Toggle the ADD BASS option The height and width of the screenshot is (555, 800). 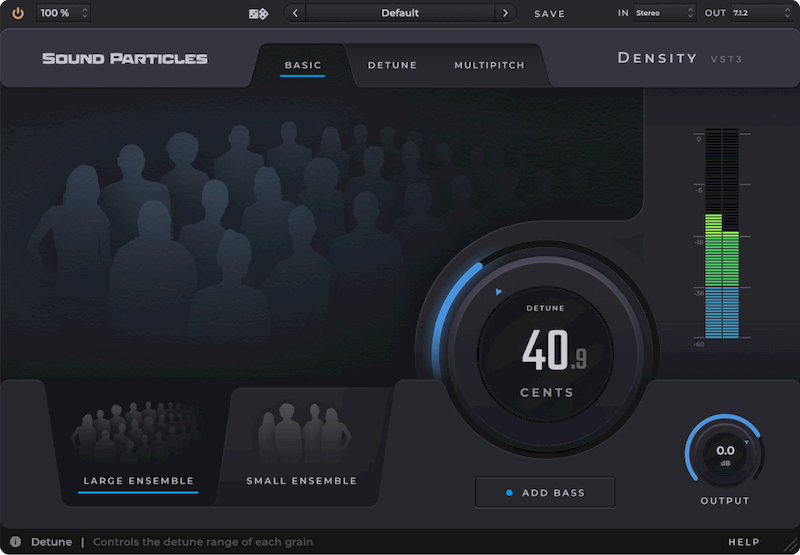click(x=545, y=492)
